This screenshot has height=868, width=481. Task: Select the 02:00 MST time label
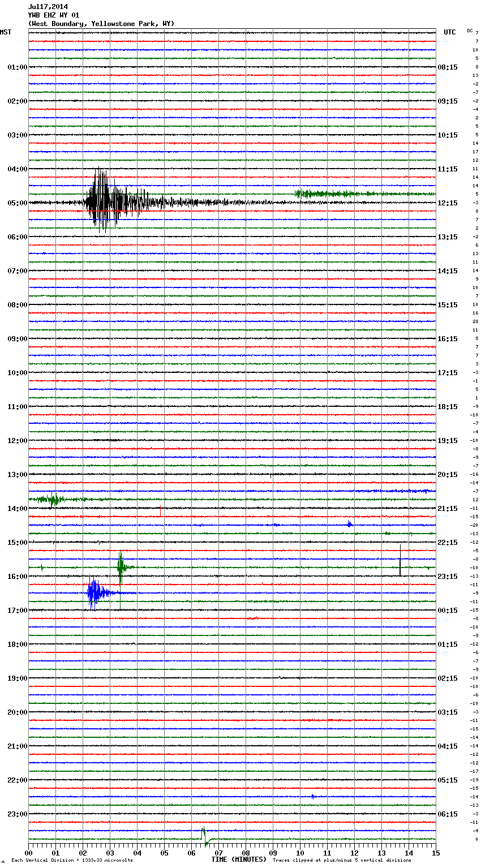pyautogui.click(x=17, y=101)
